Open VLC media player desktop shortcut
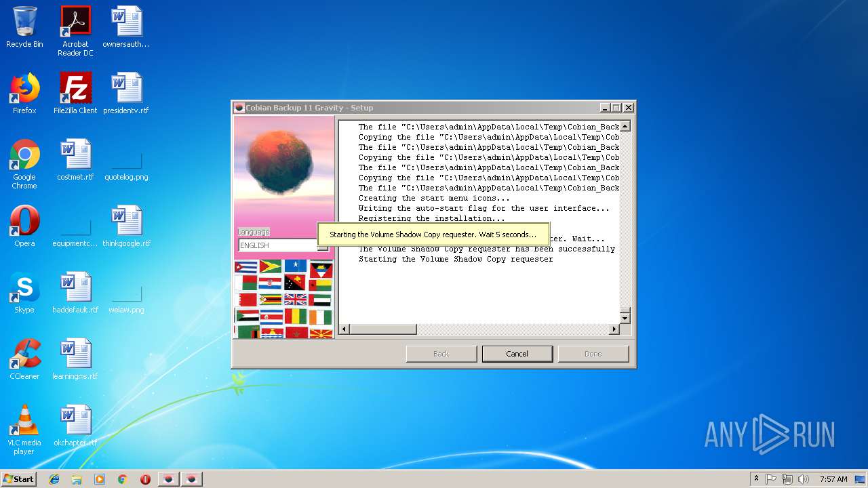868x488 pixels. (x=24, y=430)
